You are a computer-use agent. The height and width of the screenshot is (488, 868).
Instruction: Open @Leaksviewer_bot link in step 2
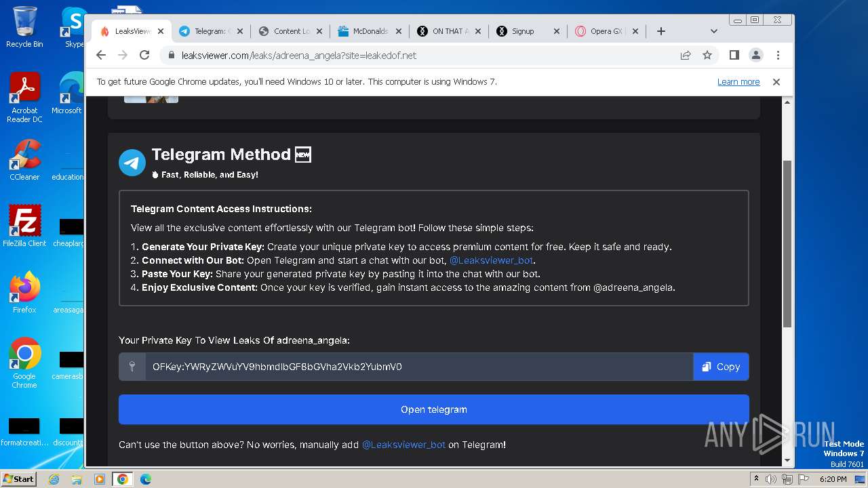(492, 260)
